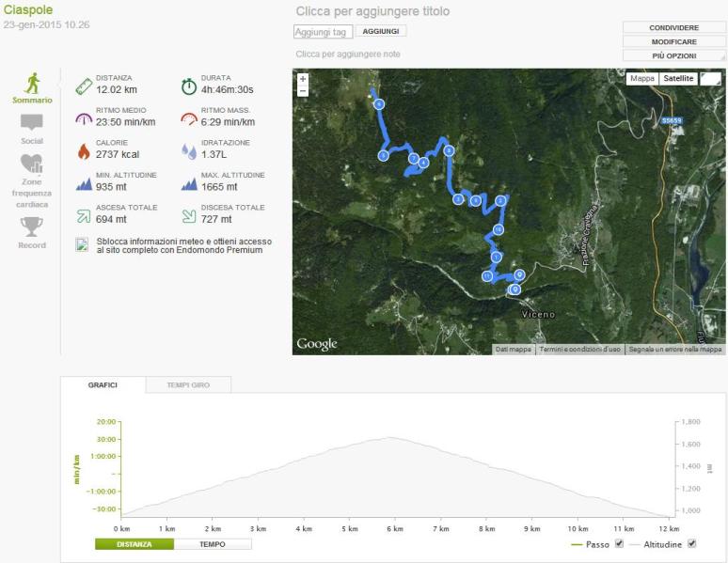
Task: Open the Sommario walking icon
Action: click(x=32, y=83)
